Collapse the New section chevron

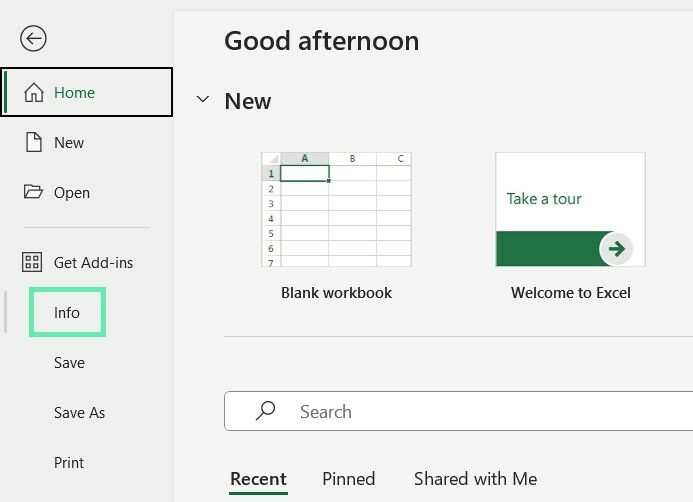pos(202,99)
